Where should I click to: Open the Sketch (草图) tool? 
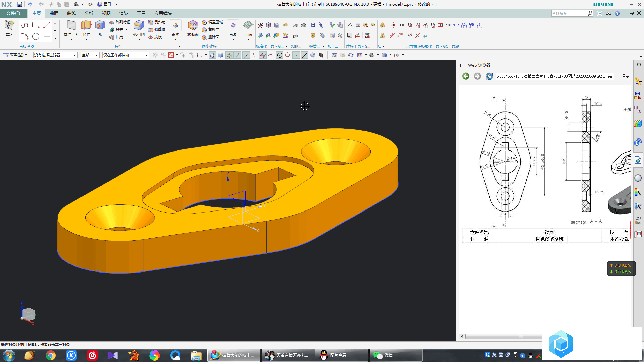click(9, 28)
